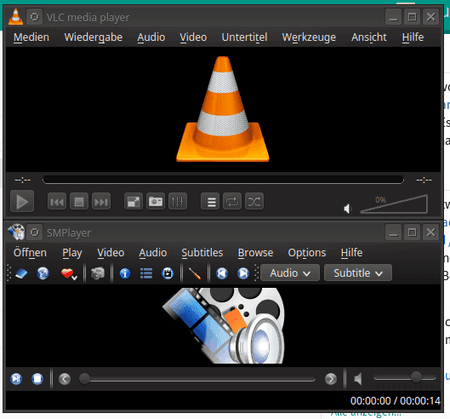Click the SMPlayer volume slider handle
Image resolution: width=450 pixels, height=419 pixels.
tap(416, 377)
